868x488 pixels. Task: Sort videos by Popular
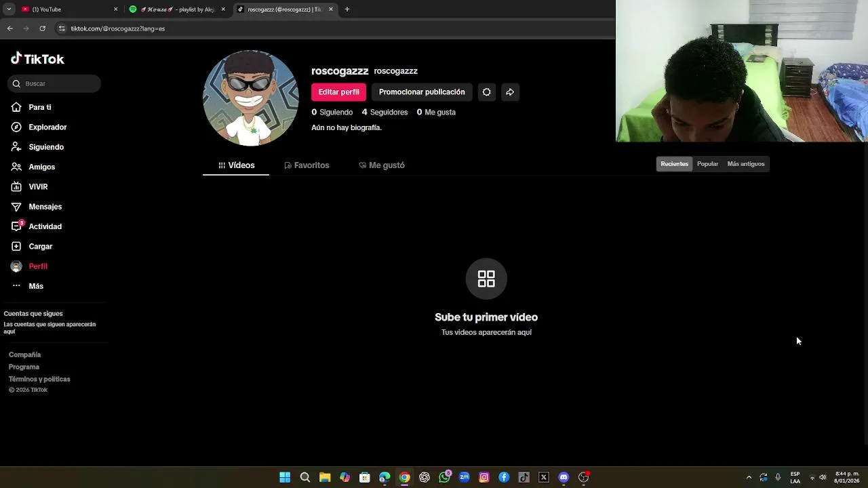(x=707, y=164)
